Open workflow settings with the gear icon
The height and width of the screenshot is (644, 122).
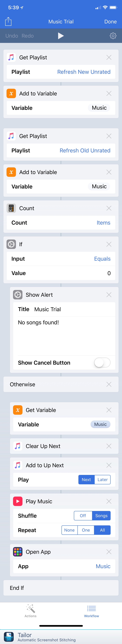[x=113, y=36]
